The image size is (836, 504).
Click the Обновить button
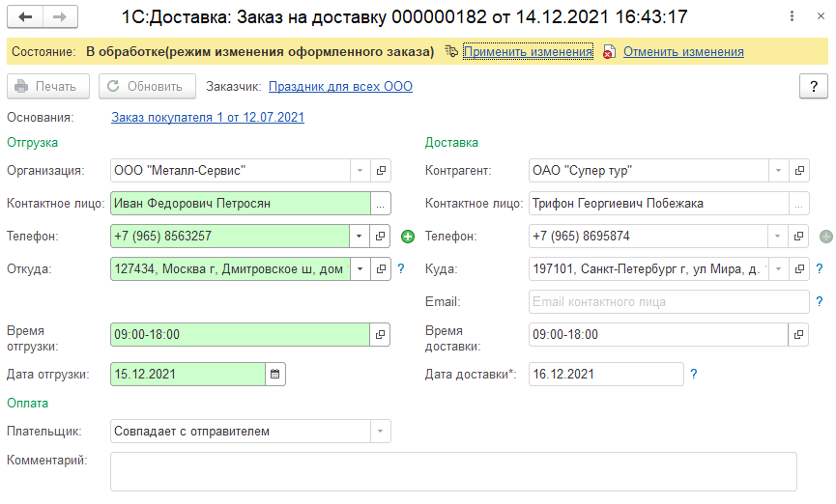click(x=147, y=86)
